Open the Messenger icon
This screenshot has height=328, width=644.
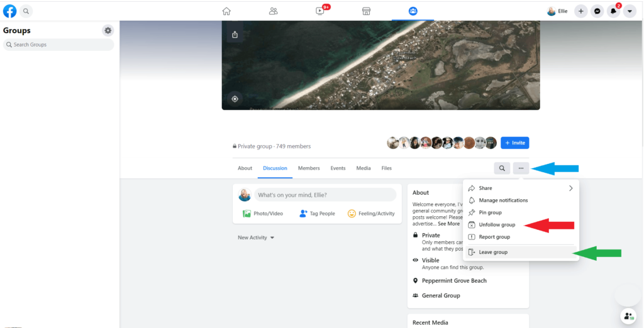click(x=597, y=11)
